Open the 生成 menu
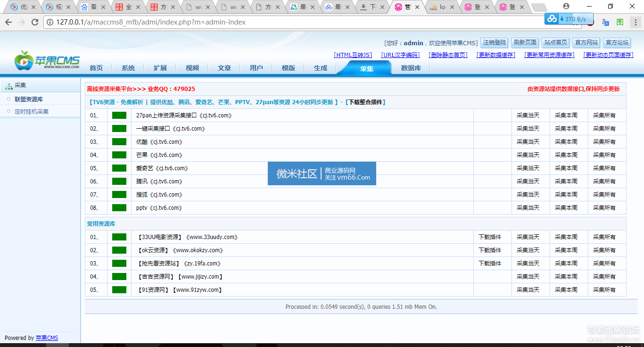 click(x=321, y=68)
